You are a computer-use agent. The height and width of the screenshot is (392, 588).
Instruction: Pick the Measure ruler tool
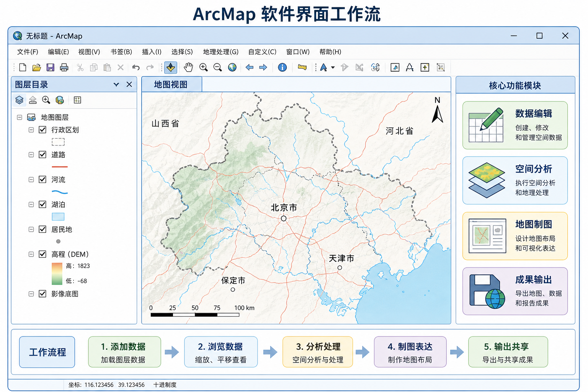302,67
